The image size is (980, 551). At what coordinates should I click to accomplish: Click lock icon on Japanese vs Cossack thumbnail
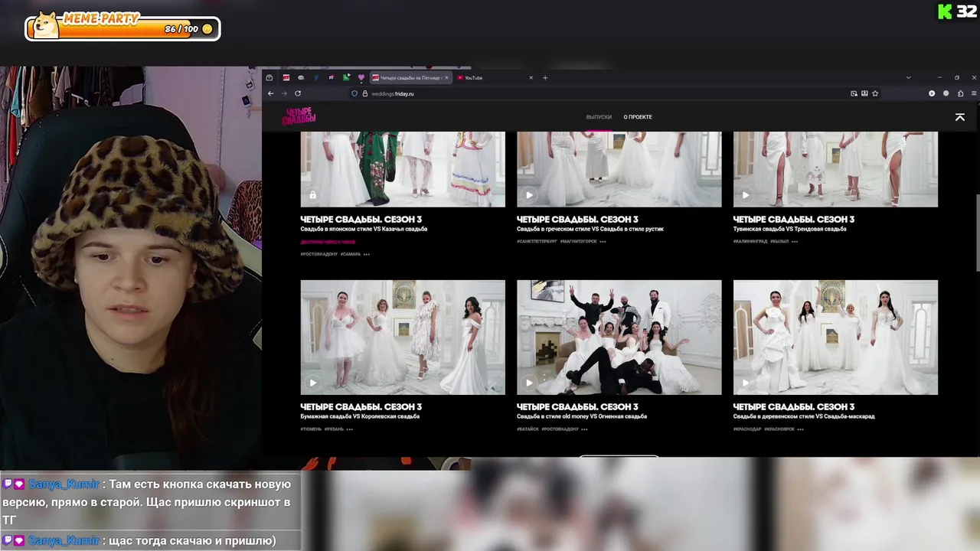click(312, 195)
